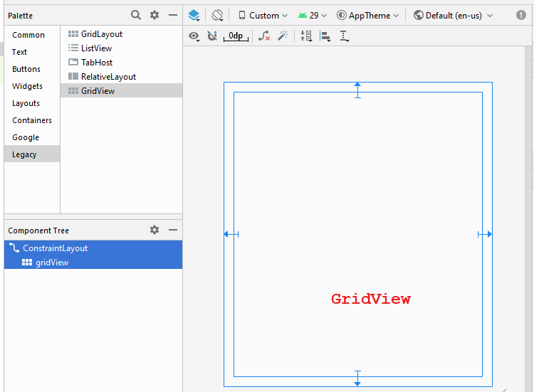
Task: Select gridView in Component Tree
Action: point(93,263)
